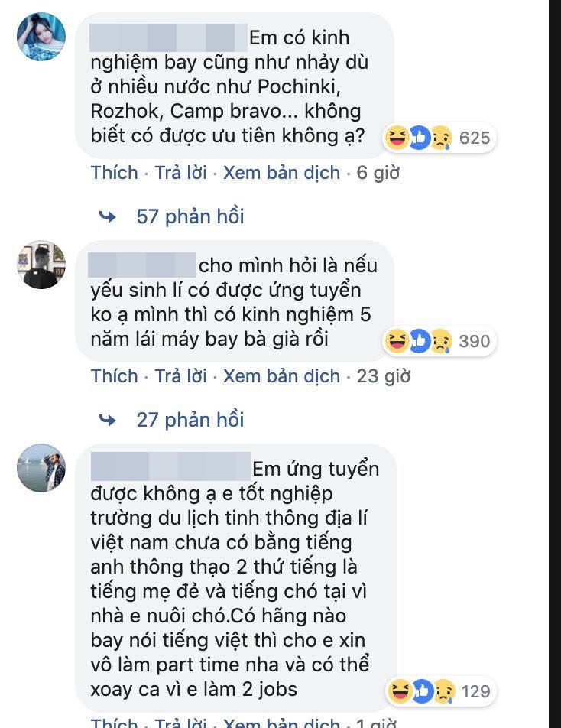Reply to the Pochinki comment via Trả lời
The width and height of the screenshot is (561, 728).
coord(180,173)
